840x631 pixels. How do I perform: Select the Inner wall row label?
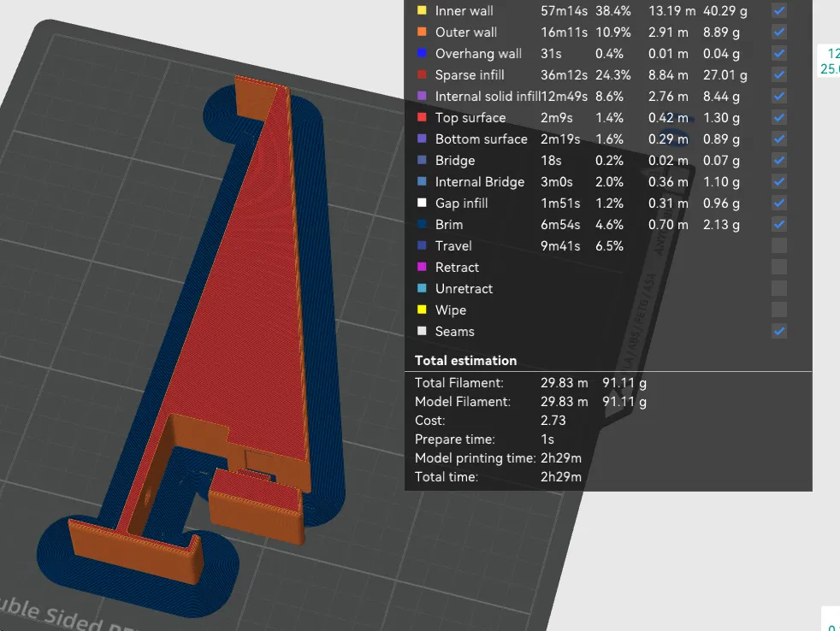pos(464,11)
